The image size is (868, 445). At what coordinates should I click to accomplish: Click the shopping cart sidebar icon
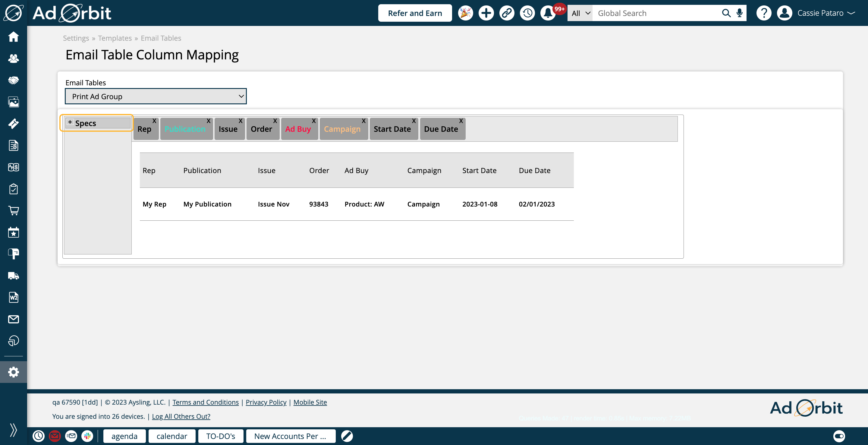[x=14, y=211]
